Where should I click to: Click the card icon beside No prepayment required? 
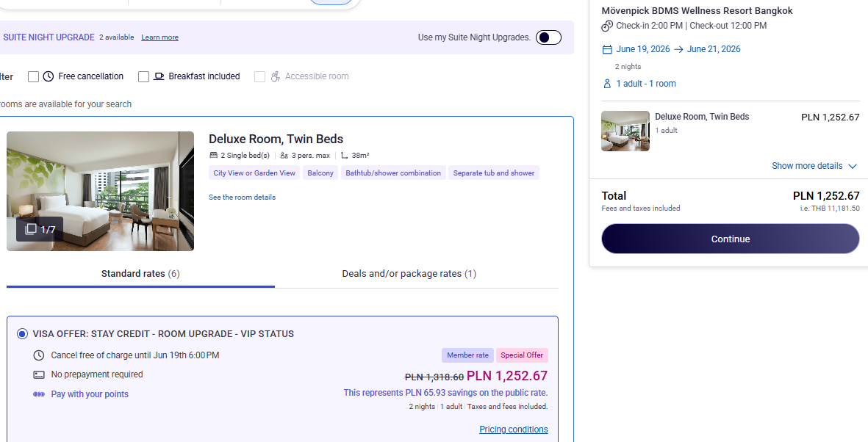pos(39,374)
